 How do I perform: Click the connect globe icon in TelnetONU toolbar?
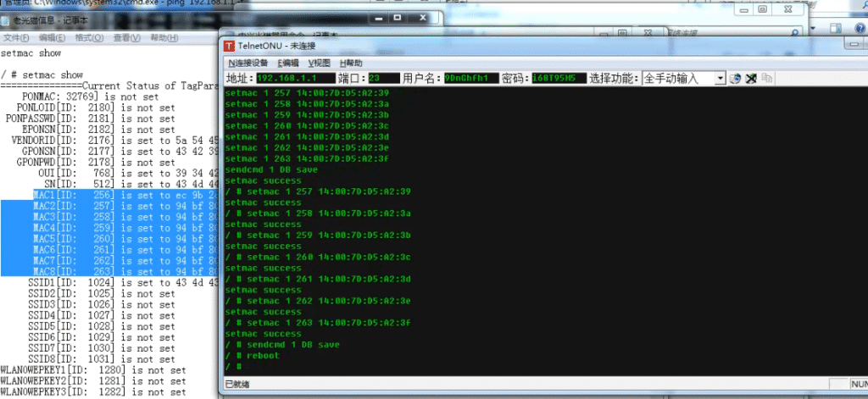pyautogui.click(x=735, y=78)
